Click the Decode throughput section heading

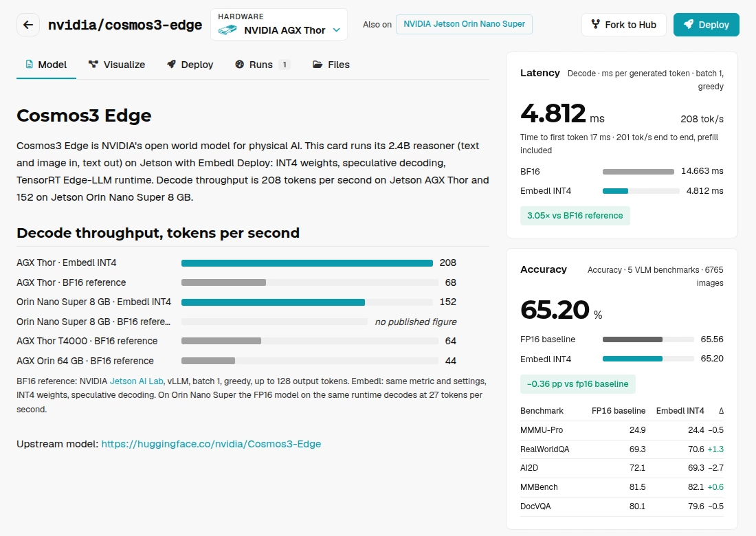click(x=157, y=233)
